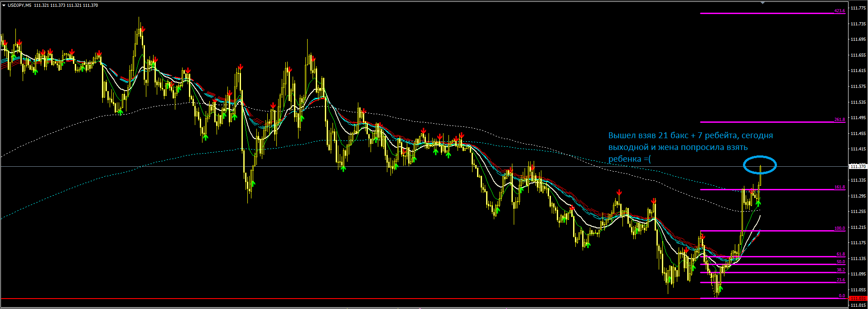Click the current price tag 111.370
868x309 pixels.
[x=858, y=167]
